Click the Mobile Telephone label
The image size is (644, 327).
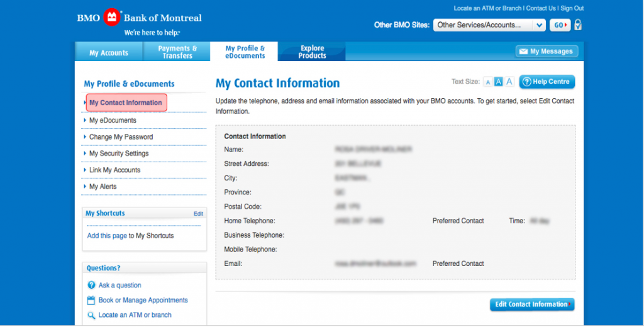click(x=250, y=250)
